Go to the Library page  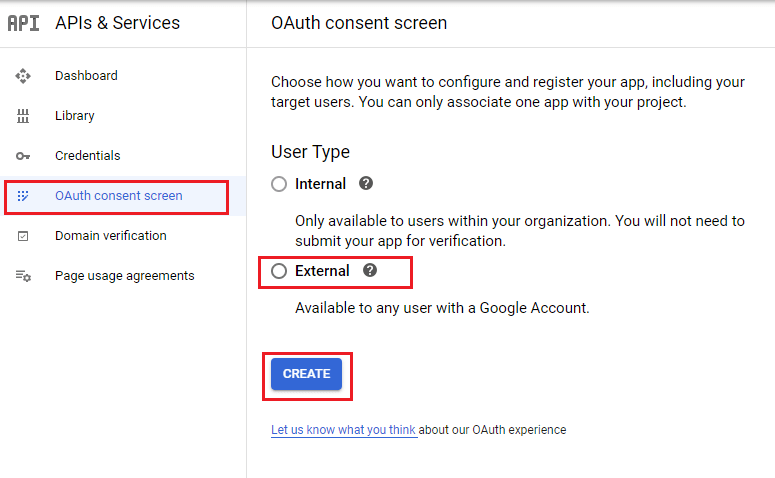click(75, 116)
